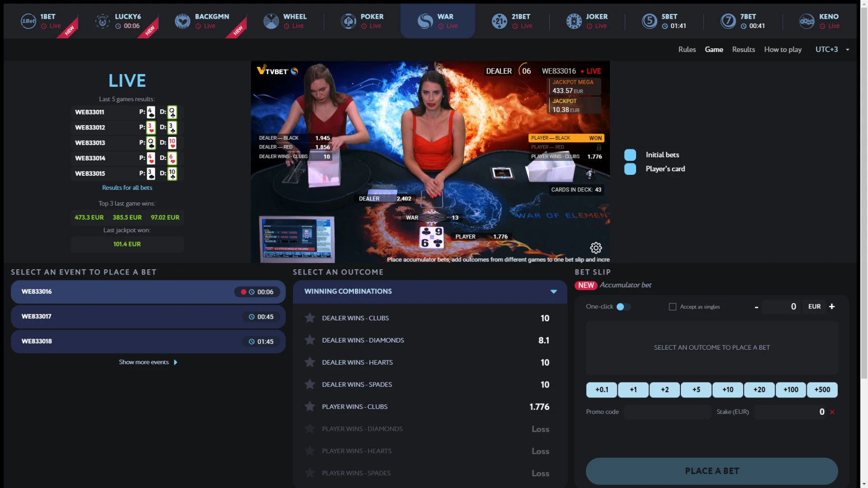
Task: Collapse the Winning Combinations section
Action: tap(554, 291)
